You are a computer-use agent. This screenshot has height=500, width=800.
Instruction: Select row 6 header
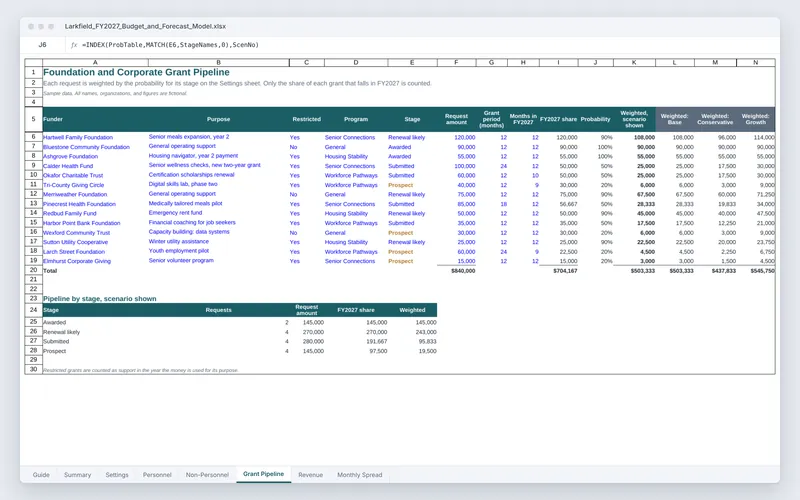(34, 137)
